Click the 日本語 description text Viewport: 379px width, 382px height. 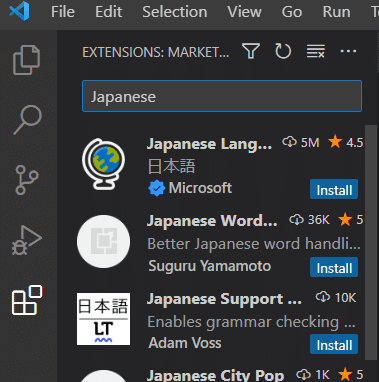point(171,166)
